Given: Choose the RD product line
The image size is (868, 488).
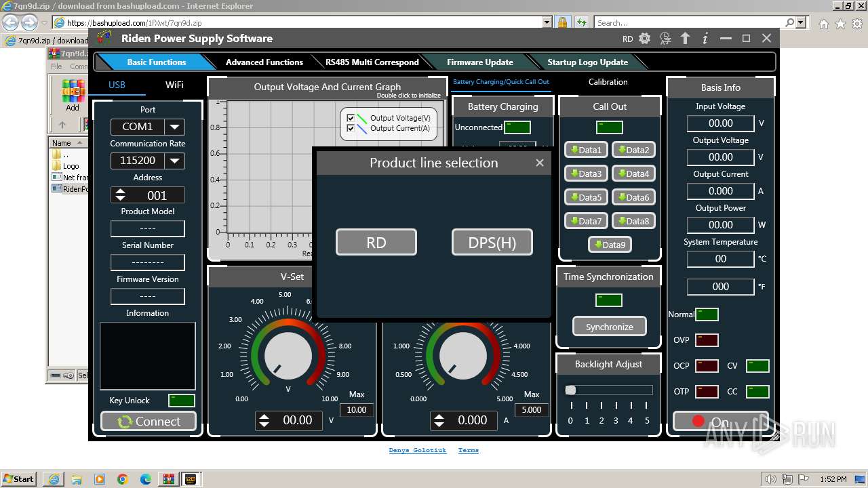Looking at the screenshot, I should tap(376, 243).
